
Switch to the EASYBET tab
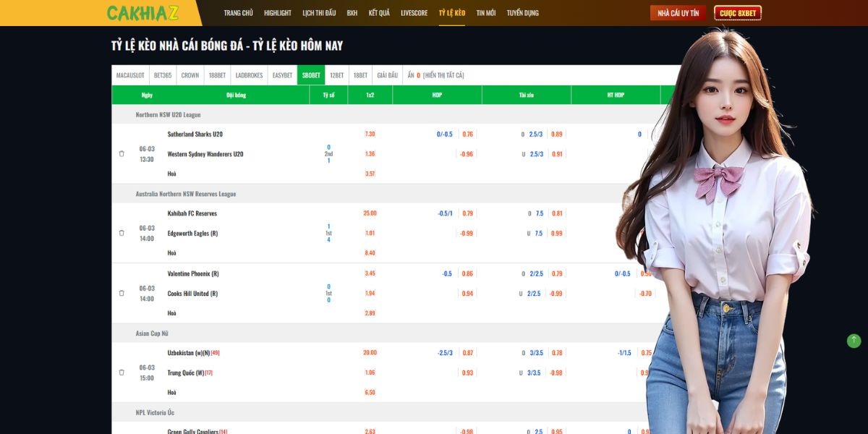click(282, 75)
